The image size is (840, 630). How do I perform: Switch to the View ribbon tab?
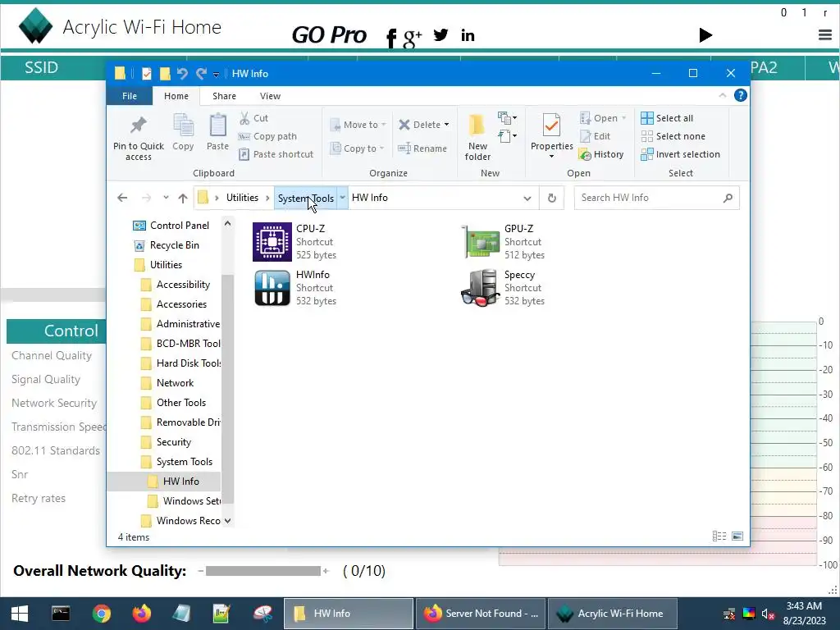[270, 96]
